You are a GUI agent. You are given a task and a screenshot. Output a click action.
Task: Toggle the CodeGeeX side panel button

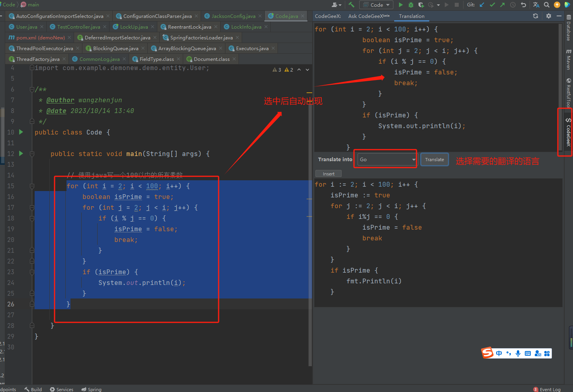[x=569, y=132]
